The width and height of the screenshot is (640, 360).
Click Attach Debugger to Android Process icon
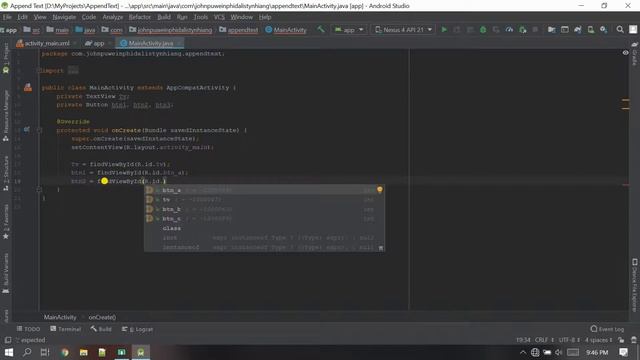pyautogui.click(x=522, y=30)
